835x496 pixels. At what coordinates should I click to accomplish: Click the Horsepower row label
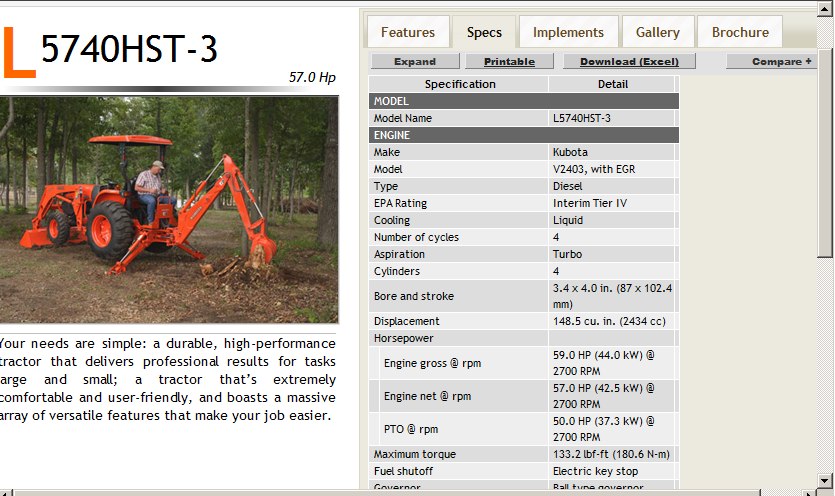404,338
